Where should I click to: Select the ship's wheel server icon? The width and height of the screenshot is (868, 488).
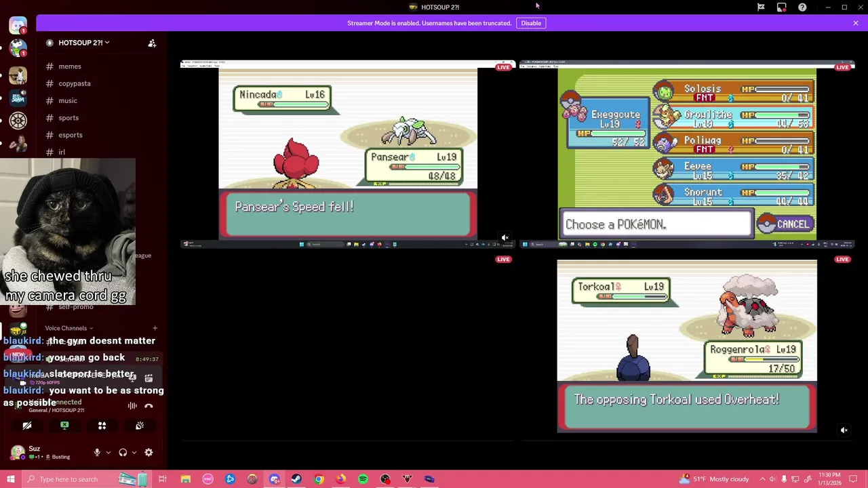[x=18, y=121]
